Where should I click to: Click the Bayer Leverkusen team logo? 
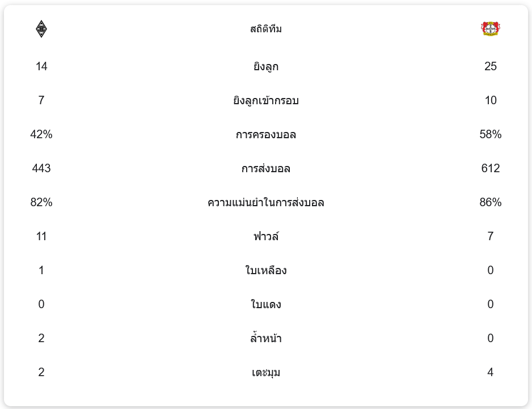point(490,29)
